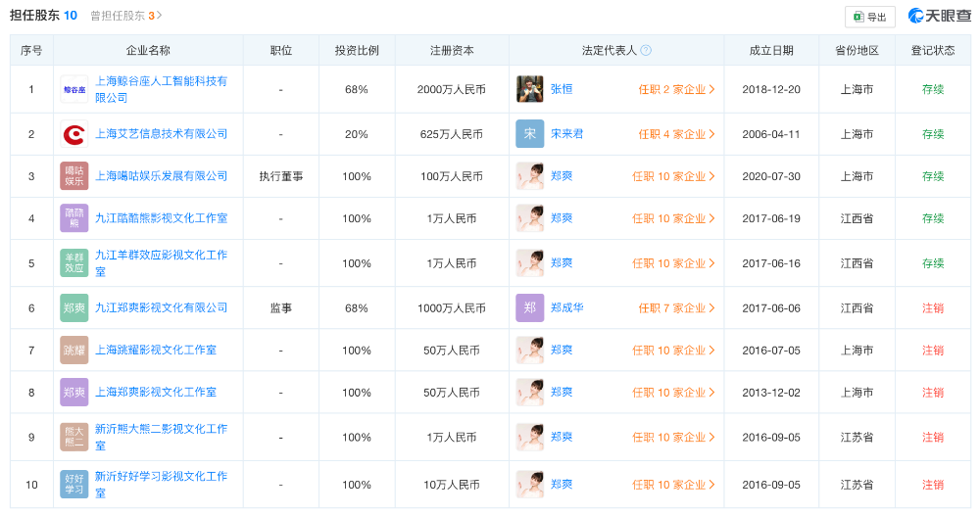The width and height of the screenshot is (980, 516).
Task: Click the 20% investment ratio cell
Action: point(357,134)
